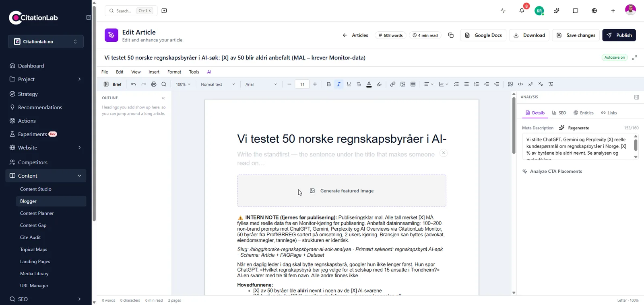This screenshot has width=644, height=305.
Task: Open the Format menu
Action: click(x=174, y=72)
